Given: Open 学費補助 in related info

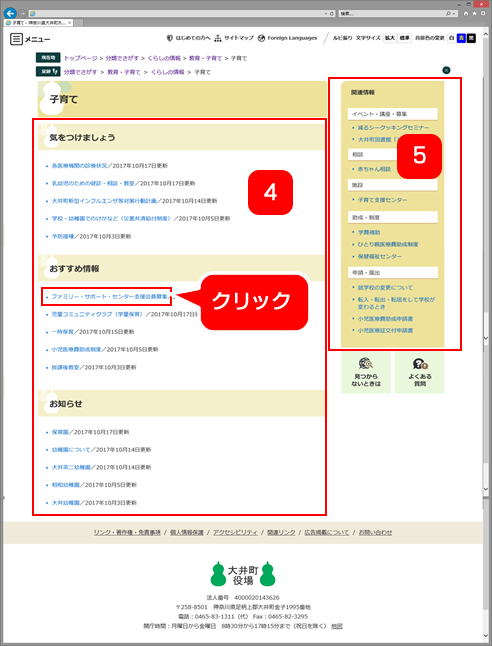Looking at the screenshot, I should tap(369, 232).
